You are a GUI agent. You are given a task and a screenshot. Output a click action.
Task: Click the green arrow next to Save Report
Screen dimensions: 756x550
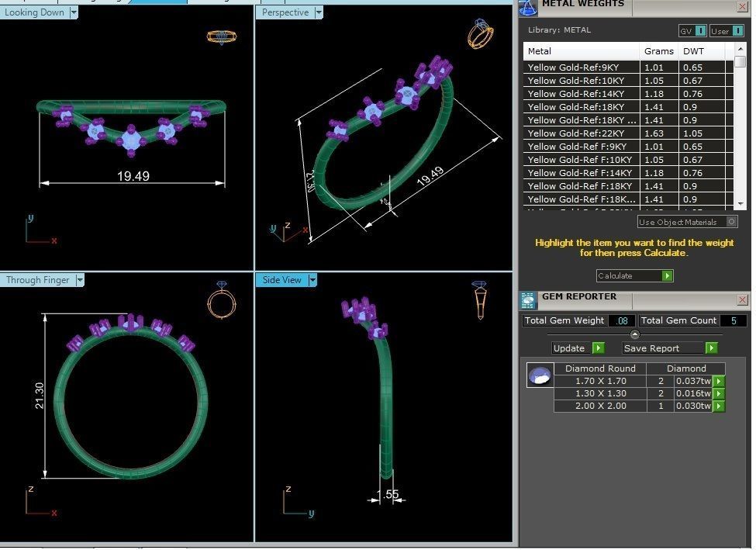pyautogui.click(x=711, y=348)
